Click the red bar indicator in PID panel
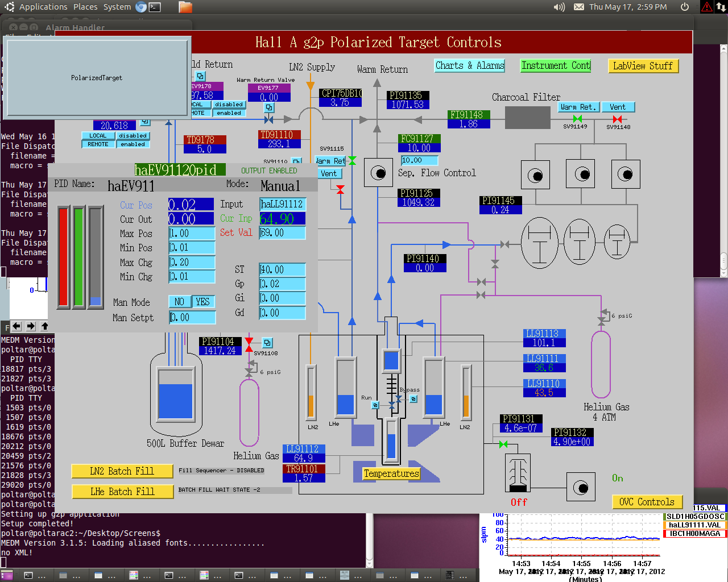The width and height of the screenshot is (728, 582). click(x=63, y=257)
